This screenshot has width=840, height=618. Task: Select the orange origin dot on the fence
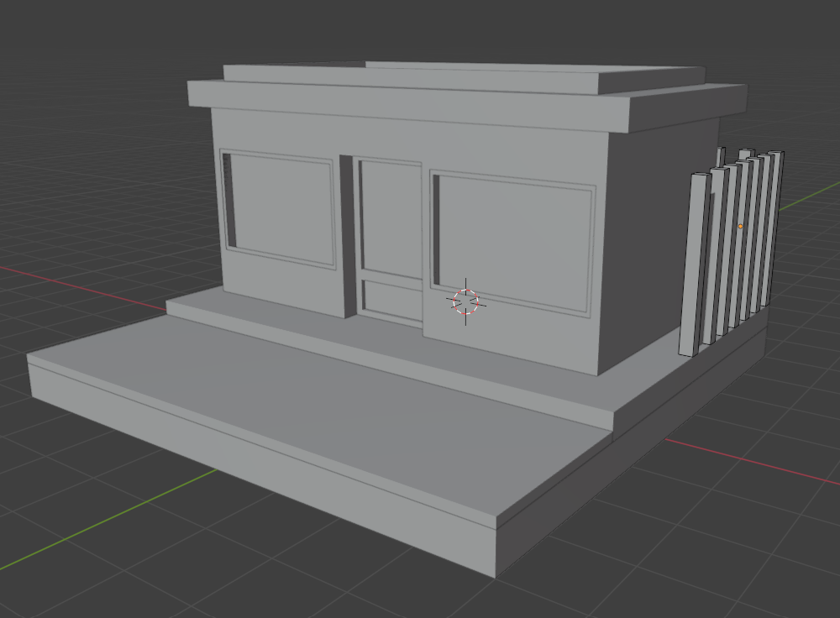[740, 227]
